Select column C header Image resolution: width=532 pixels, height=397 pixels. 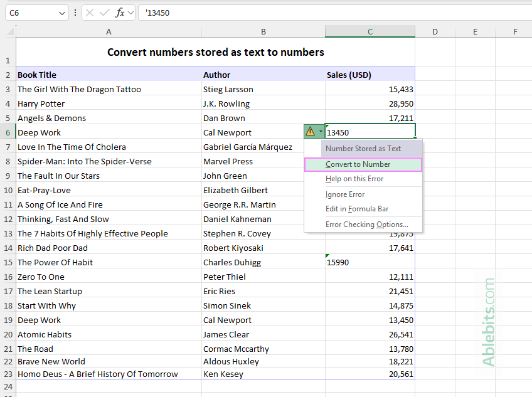(x=370, y=31)
